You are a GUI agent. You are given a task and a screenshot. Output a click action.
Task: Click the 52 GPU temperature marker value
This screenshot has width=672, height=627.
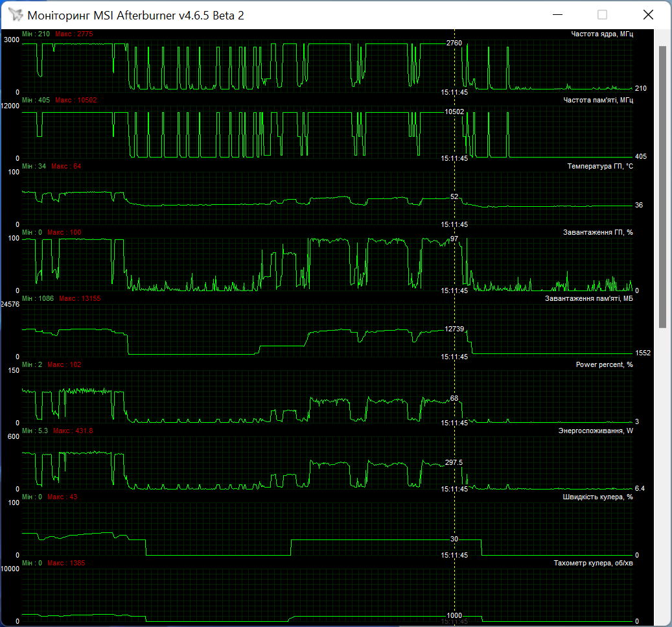454,196
